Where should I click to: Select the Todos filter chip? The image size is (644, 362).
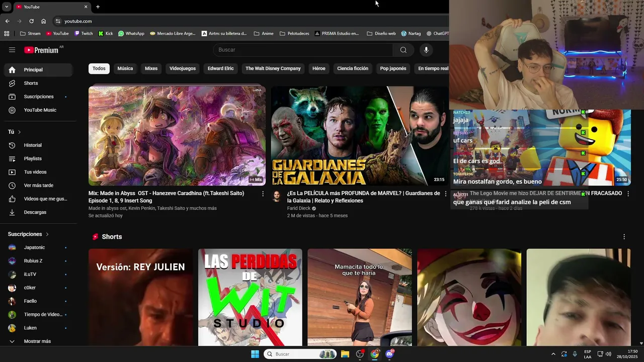[99, 68]
